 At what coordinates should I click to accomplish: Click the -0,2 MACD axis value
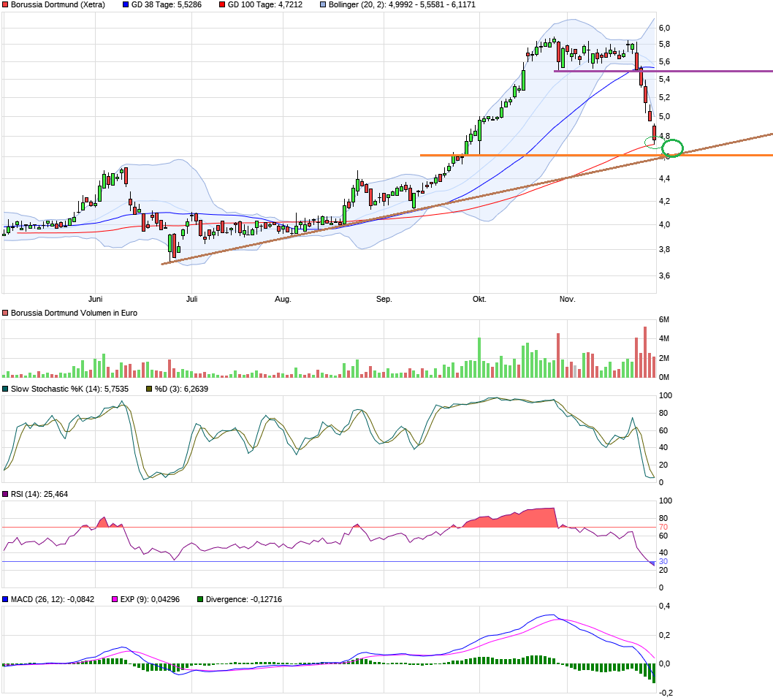(x=666, y=693)
